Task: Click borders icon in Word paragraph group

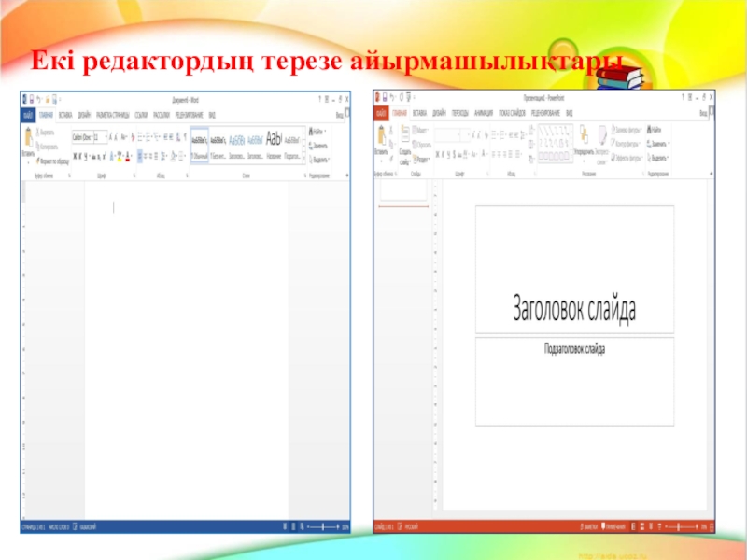Action: point(181,156)
